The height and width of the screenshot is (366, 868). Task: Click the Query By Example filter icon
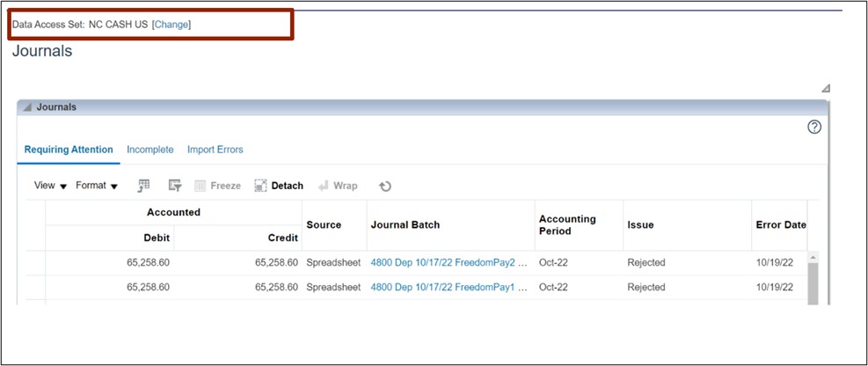click(175, 186)
